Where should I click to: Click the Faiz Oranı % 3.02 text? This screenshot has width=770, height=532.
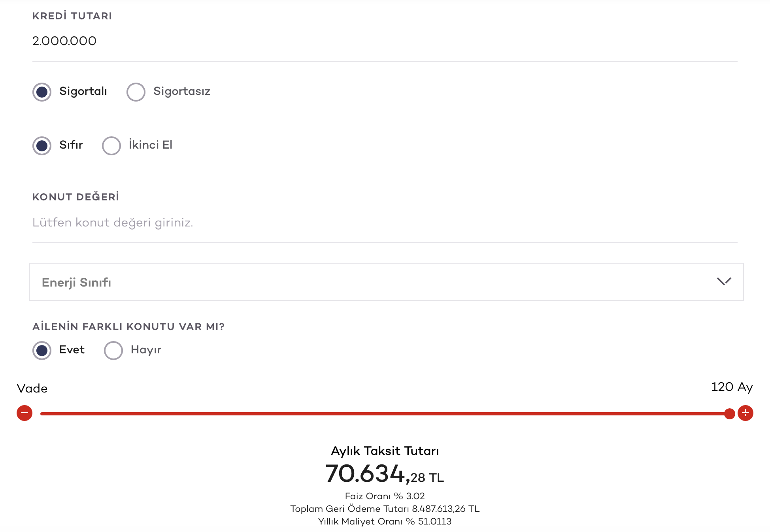pyautogui.click(x=385, y=496)
